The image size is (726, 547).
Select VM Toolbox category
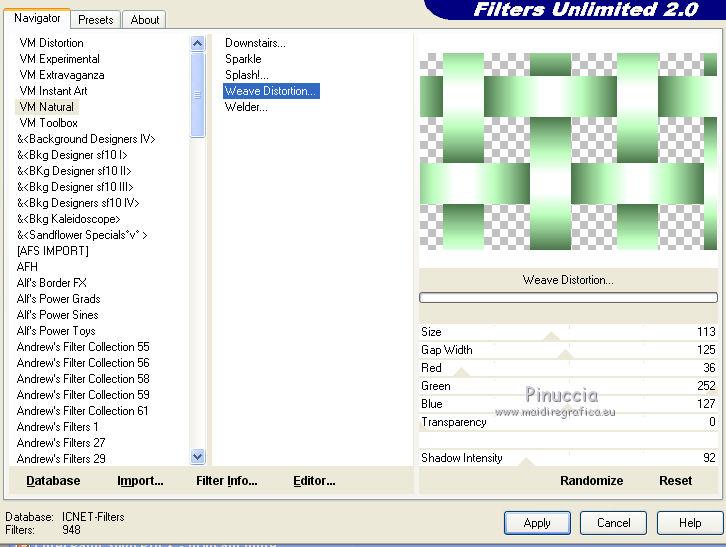click(x=49, y=123)
